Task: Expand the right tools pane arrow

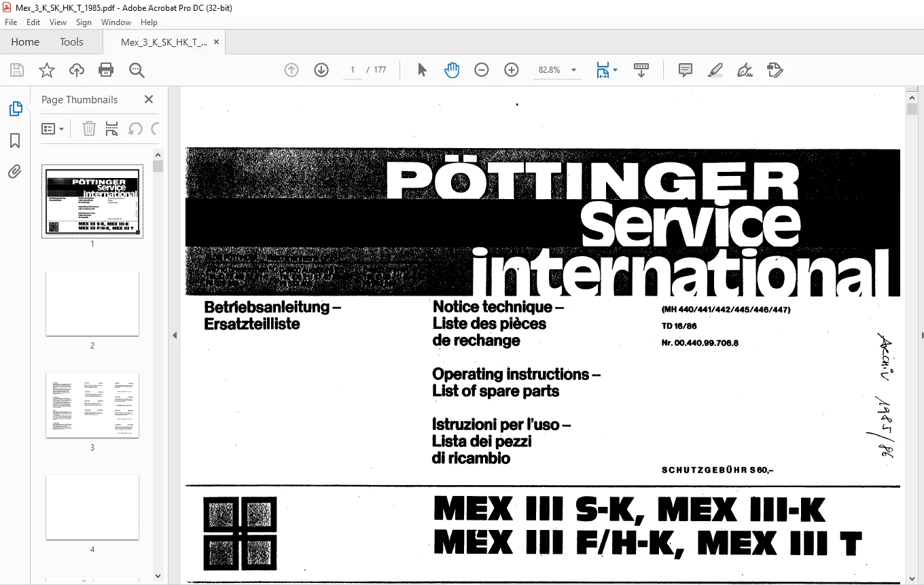Action: point(921,335)
